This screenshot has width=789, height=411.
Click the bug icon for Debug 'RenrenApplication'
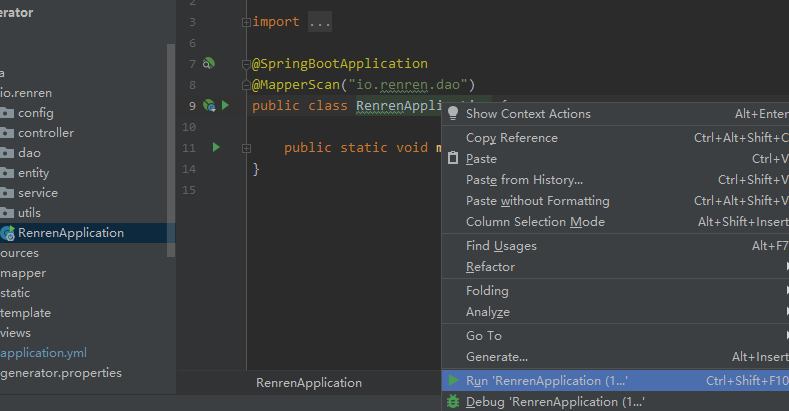point(453,402)
